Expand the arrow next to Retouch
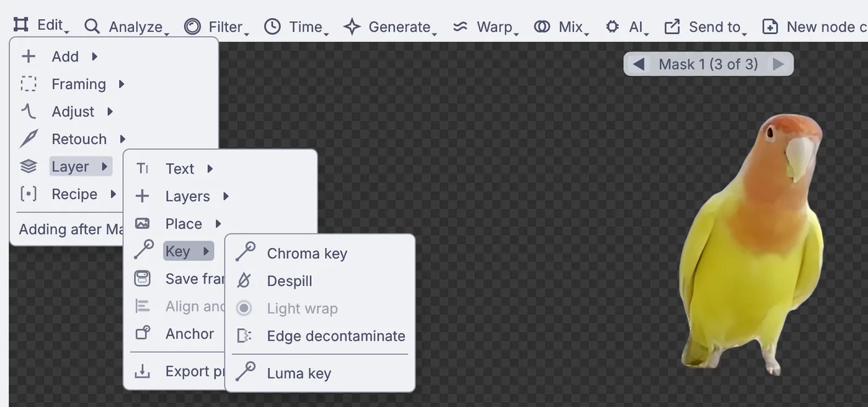Screen dimensions: 868x407 point(123,139)
